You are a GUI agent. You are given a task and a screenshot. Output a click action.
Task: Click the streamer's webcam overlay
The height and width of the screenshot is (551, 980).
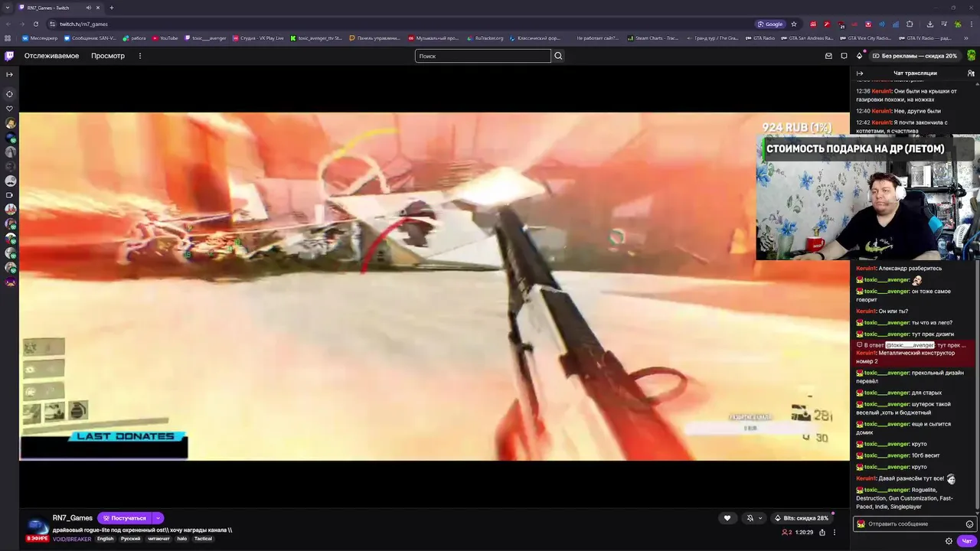point(867,199)
